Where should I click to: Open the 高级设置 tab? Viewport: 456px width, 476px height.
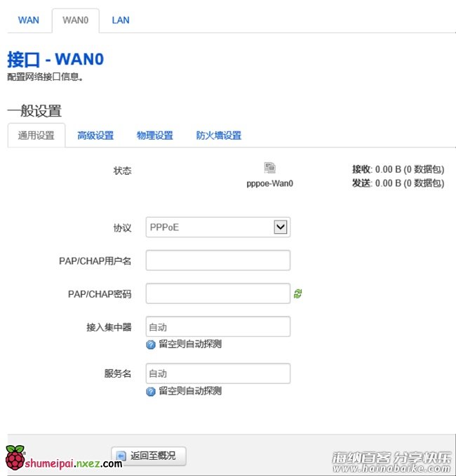click(95, 135)
